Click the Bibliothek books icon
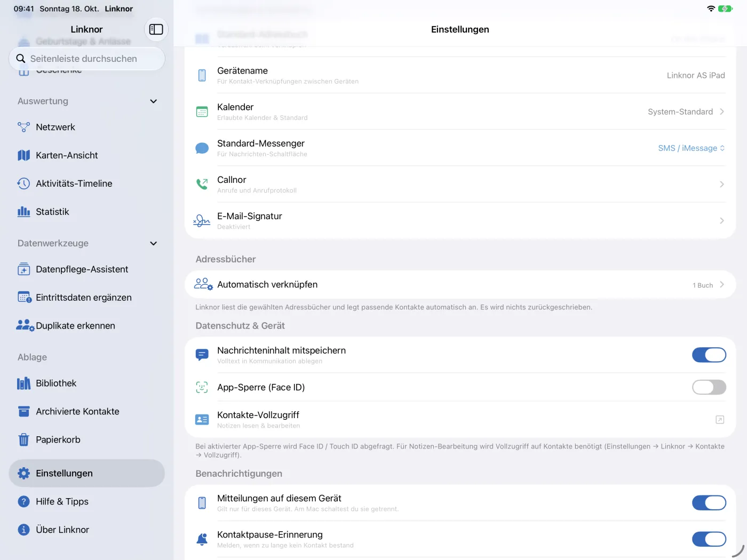This screenshot has width=747, height=560. click(x=23, y=383)
